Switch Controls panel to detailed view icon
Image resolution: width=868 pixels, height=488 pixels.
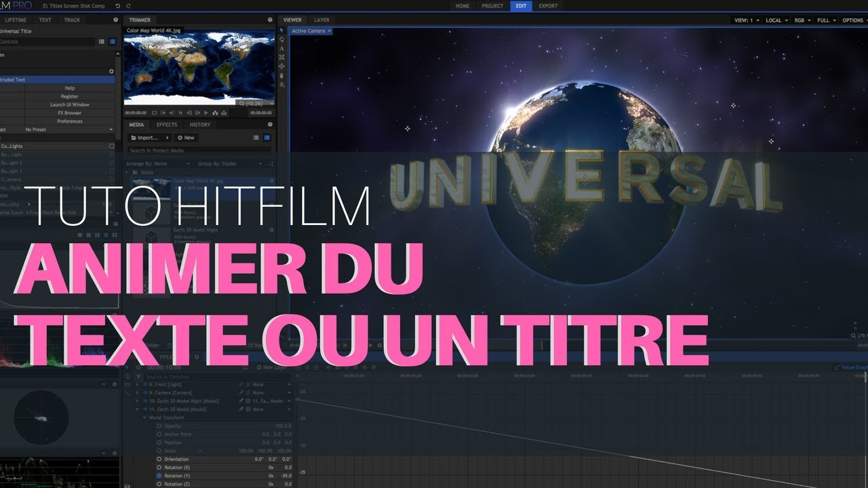(112, 41)
